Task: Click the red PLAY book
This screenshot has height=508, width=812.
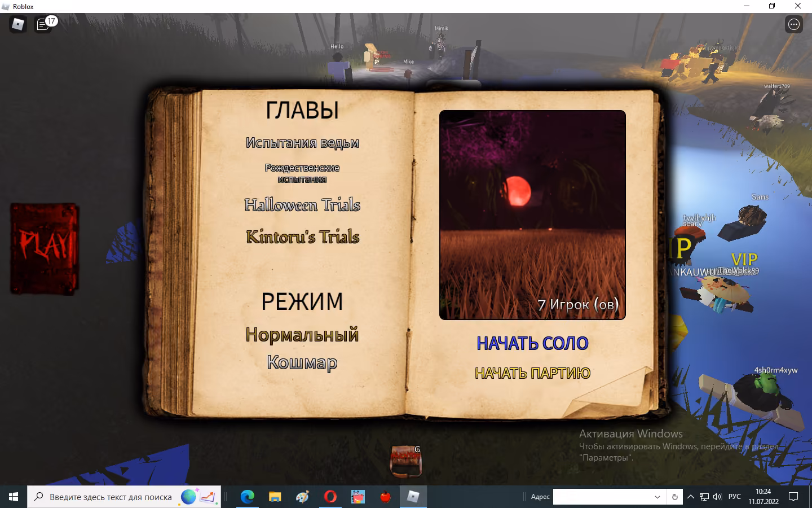Action: (x=45, y=248)
